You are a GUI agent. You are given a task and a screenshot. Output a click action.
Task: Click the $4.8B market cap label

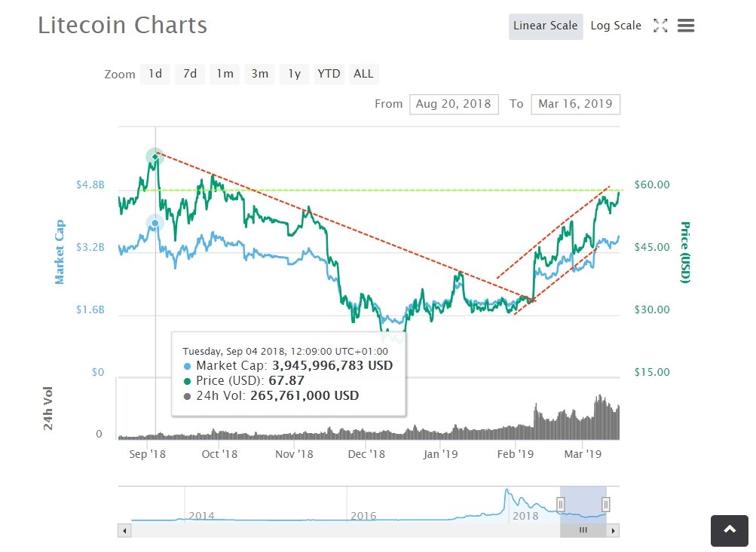pos(90,185)
